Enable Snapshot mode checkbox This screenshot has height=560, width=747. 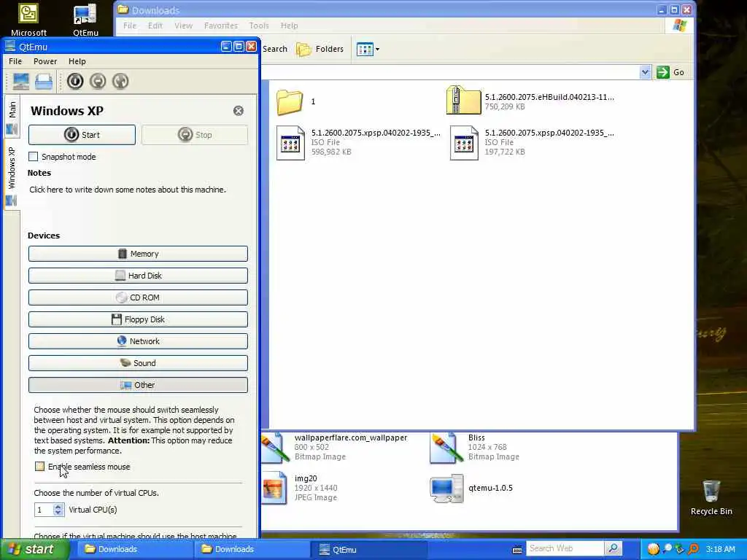coord(34,157)
